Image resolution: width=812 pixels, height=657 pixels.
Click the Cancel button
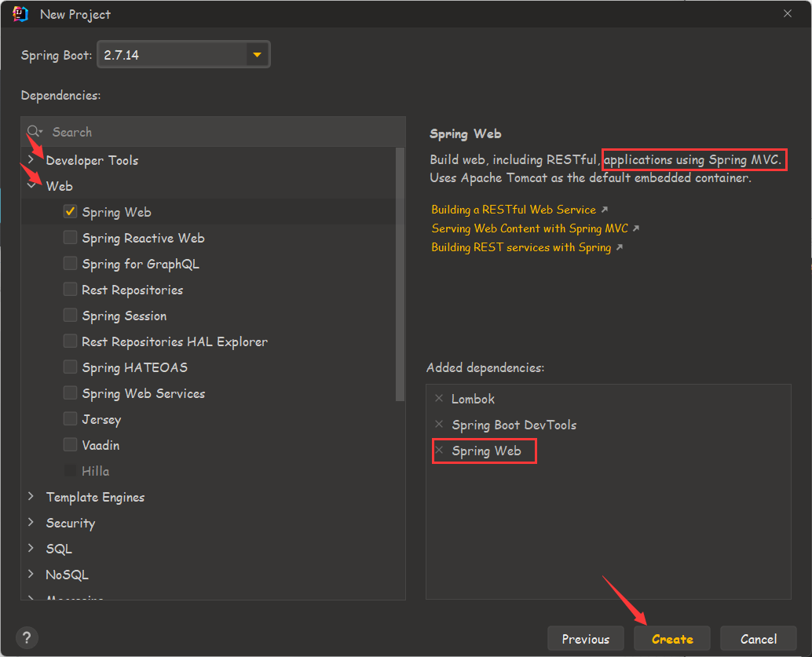(758, 639)
